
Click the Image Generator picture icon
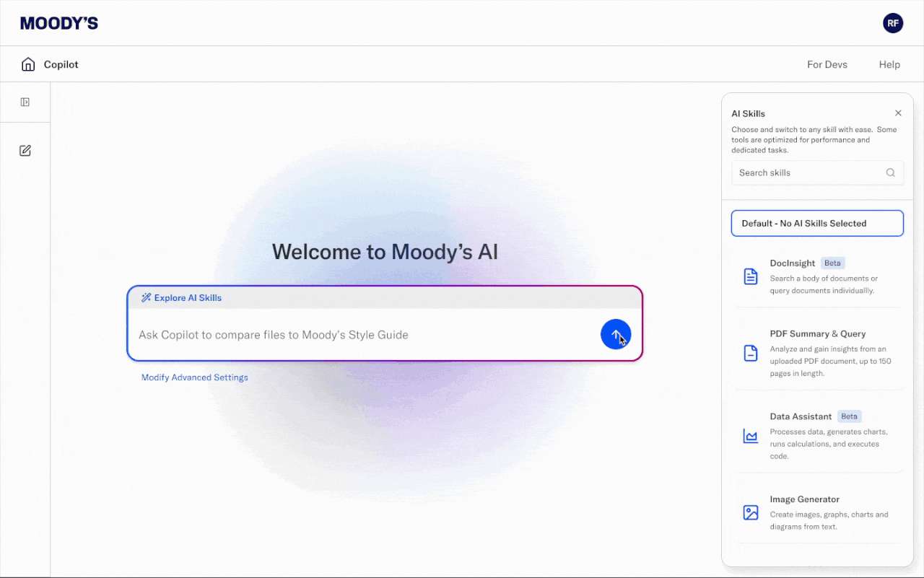(x=751, y=513)
